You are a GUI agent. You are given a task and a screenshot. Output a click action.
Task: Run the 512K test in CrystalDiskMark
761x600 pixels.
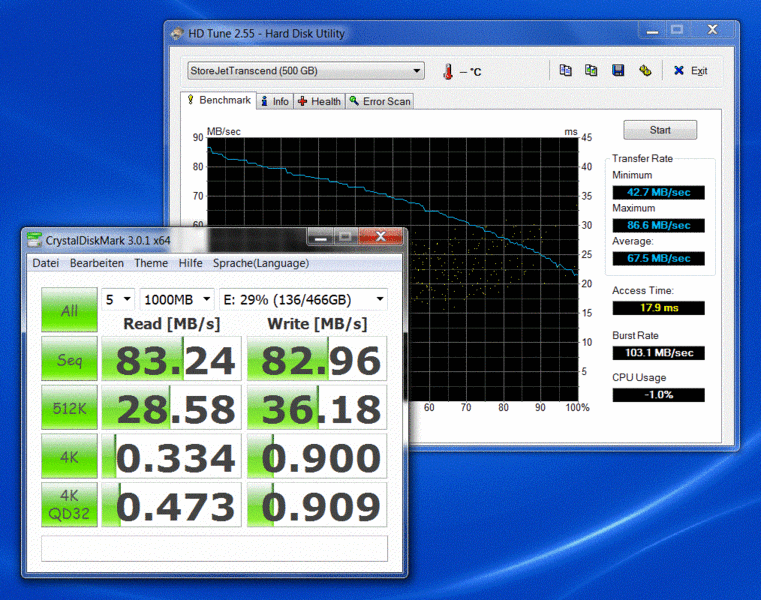tap(69, 407)
